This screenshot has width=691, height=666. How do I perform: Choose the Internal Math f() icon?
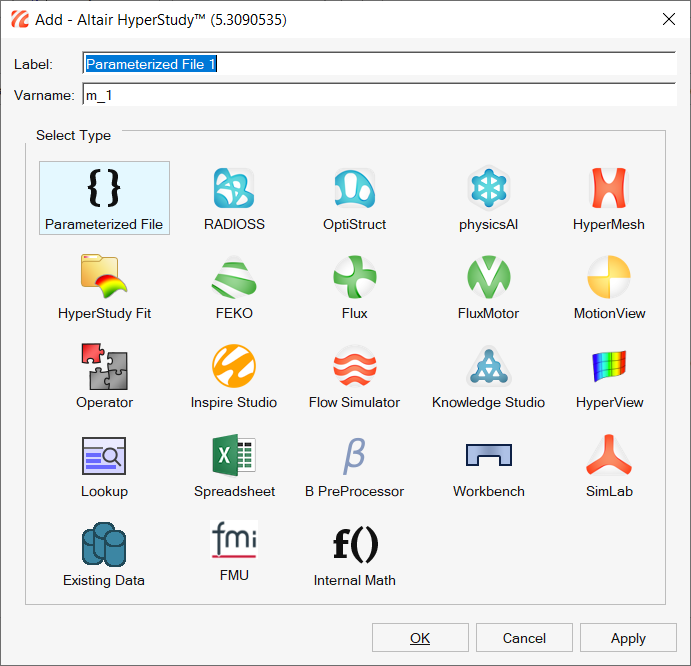tap(354, 544)
